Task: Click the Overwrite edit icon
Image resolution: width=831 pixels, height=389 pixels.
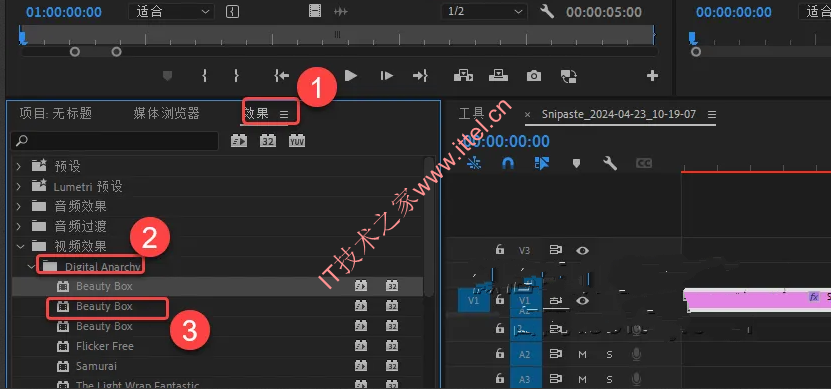Action: [x=498, y=76]
